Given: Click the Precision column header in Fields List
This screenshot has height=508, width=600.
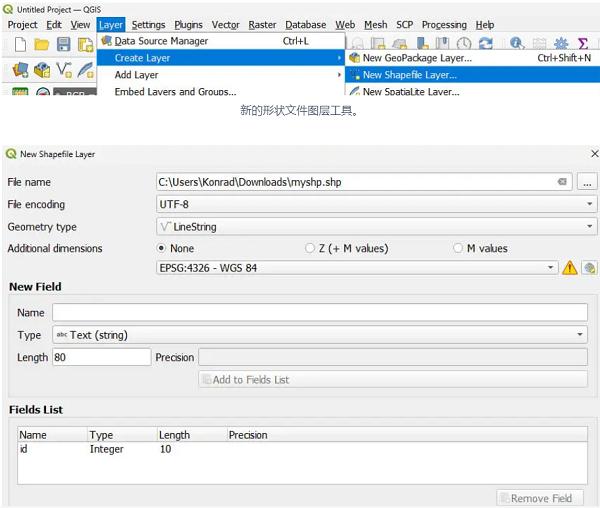Looking at the screenshot, I should pos(248,435).
